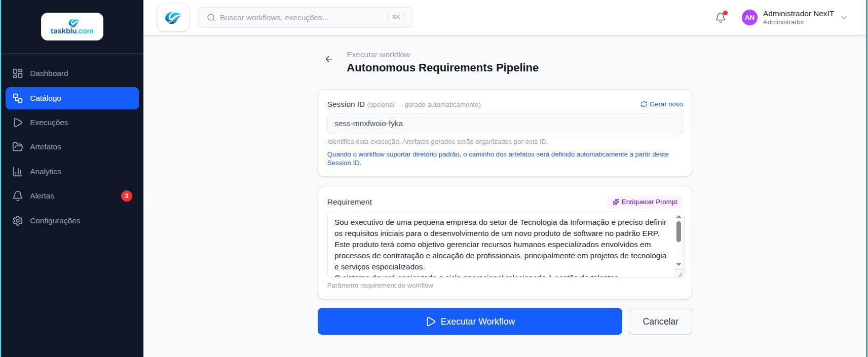Screen dimensions: 868x357
Task: Click Gerar novo to regenerate Session ID
Action: (662, 104)
